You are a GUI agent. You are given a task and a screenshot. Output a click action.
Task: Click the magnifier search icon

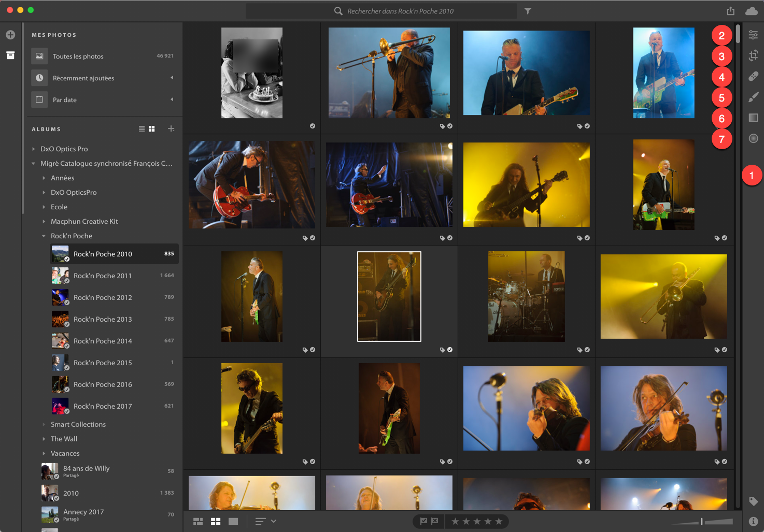click(338, 11)
